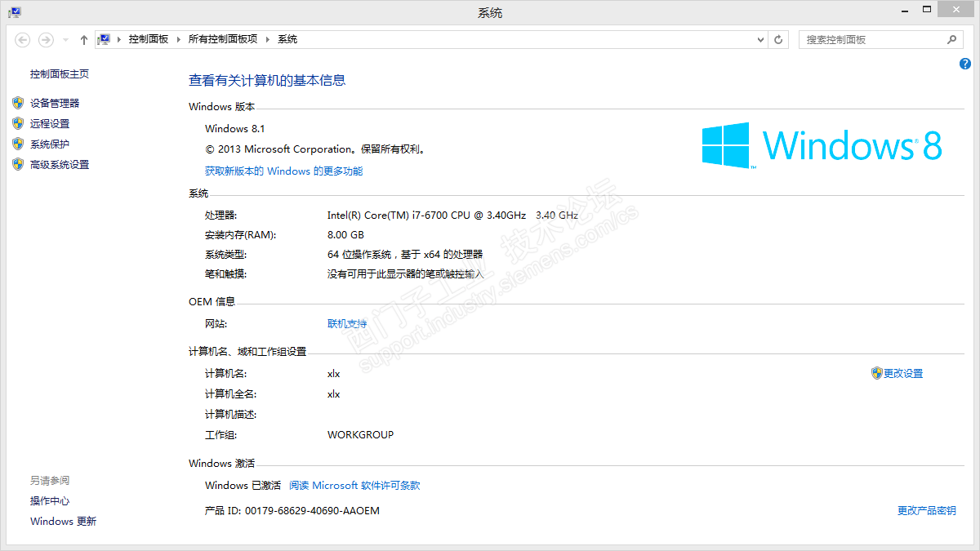
Task: Click the 8.00 GB installed RAM value
Action: pos(345,235)
